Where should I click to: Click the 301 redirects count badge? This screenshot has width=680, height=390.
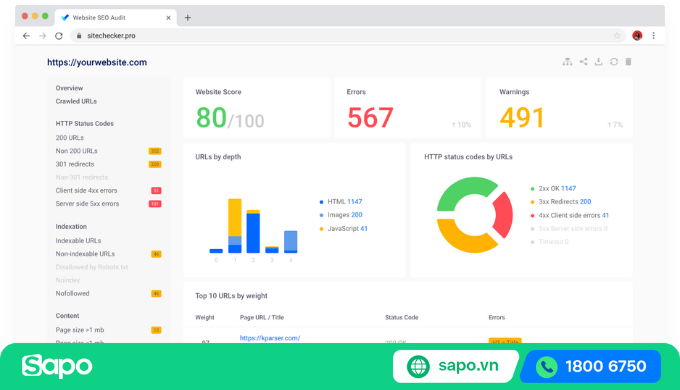coord(155,164)
